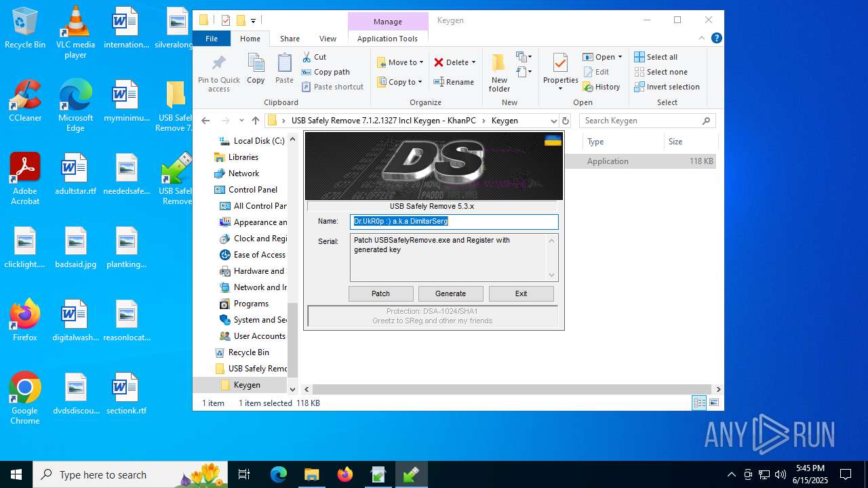Image resolution: width=868 pixels, height=488 pixels.
Task: Click Pin to Quick access icon
Action: [x=218, y=64]
